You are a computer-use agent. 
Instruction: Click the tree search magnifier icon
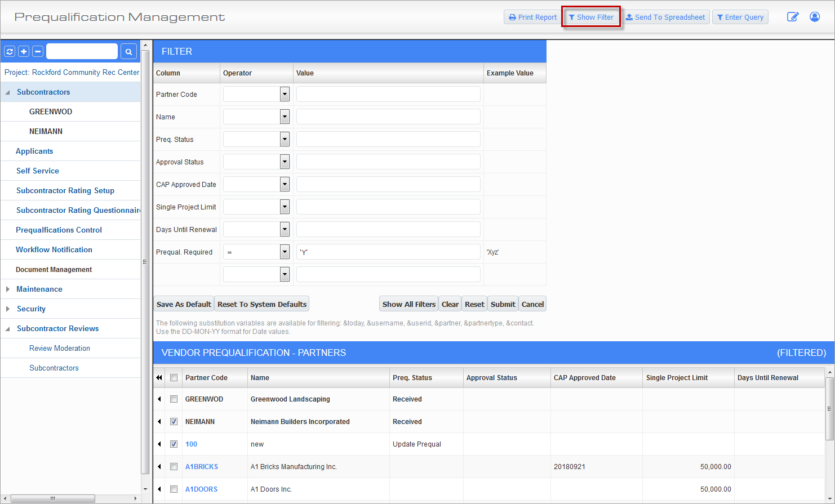(x=128, y=51)
